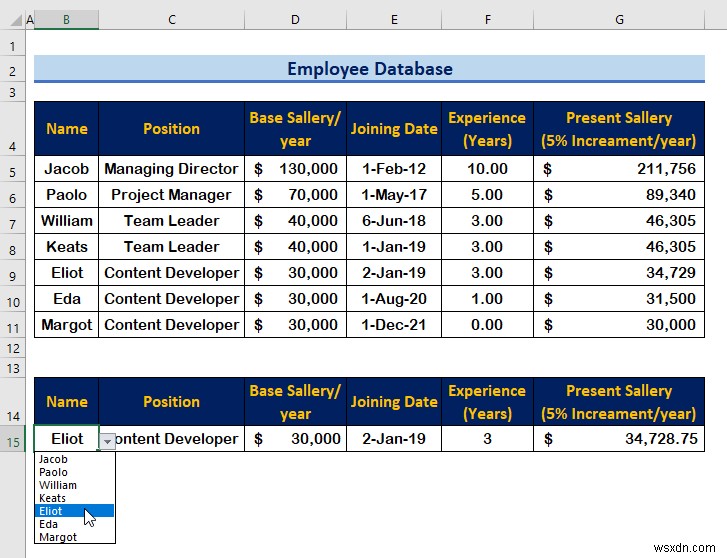Image resolution: width=727 pixels, height=558 pixels.
Task: Click Joining Date header in lower table
Action: pyautogui.click(x=394, y=402)
